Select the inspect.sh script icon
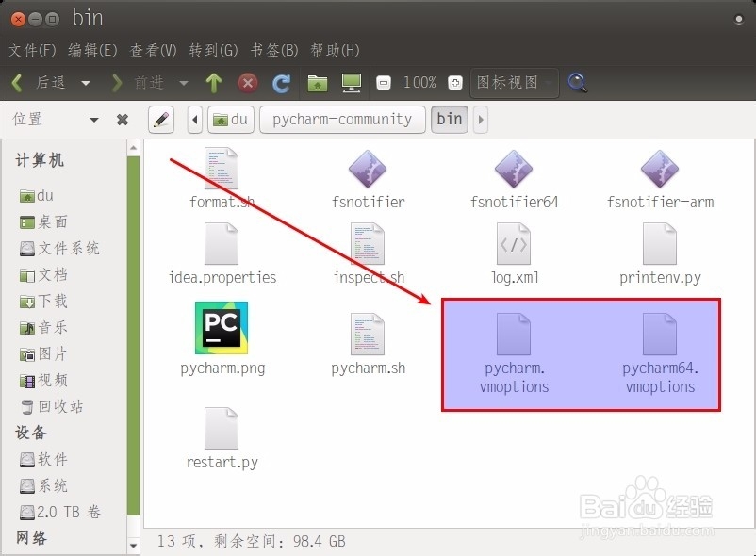Image resolution: width=756 pixels, height=556 pixels. coord(368,244)
